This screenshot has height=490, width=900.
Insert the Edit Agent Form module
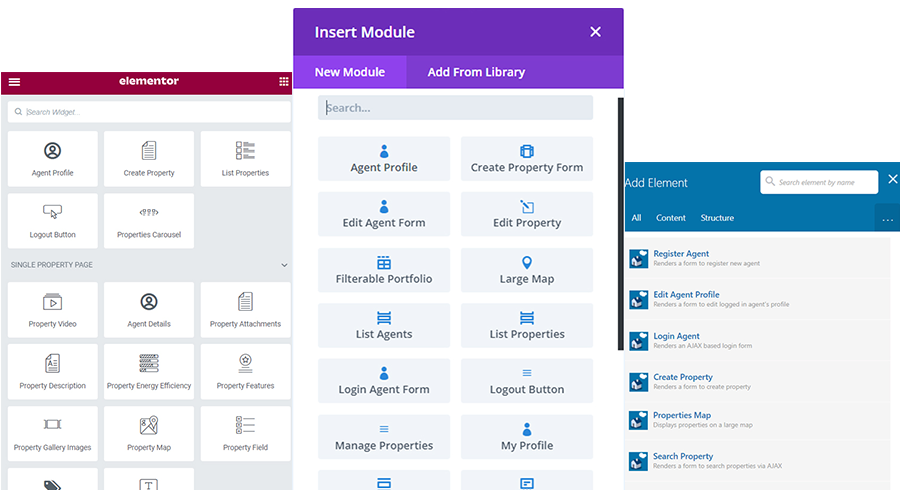[x=384, y=214]
